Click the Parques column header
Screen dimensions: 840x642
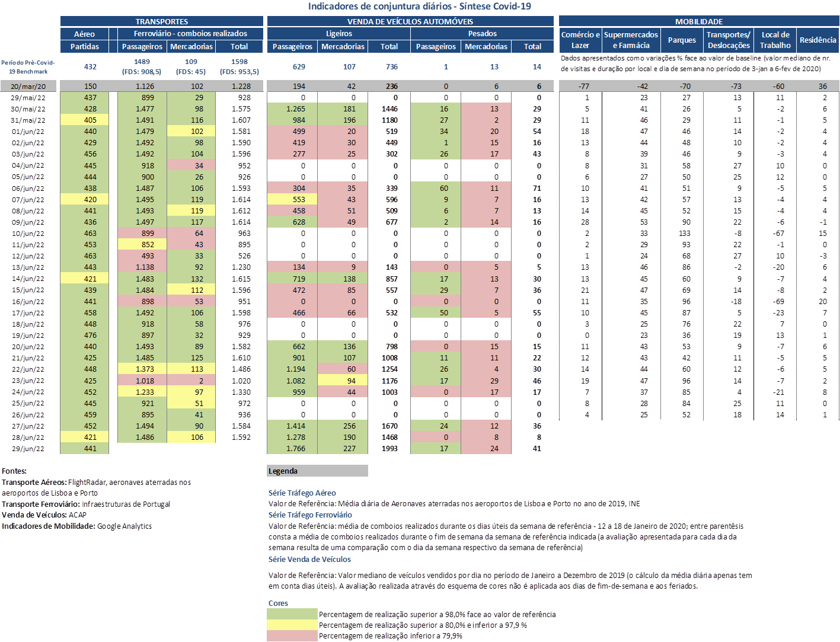(682, 40)
